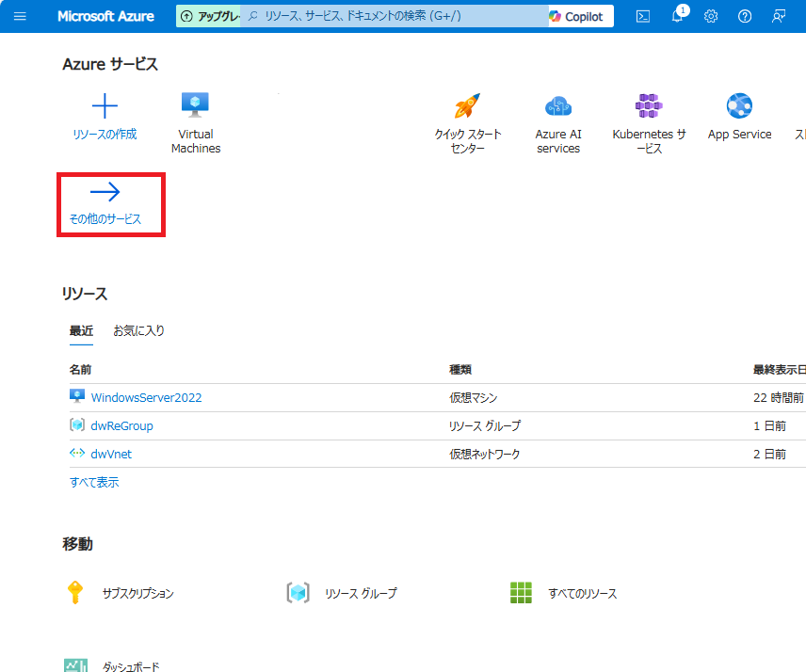806x672 pixels.
Task: Open Kubernetes サービス
Action: [x=649, y=123]
